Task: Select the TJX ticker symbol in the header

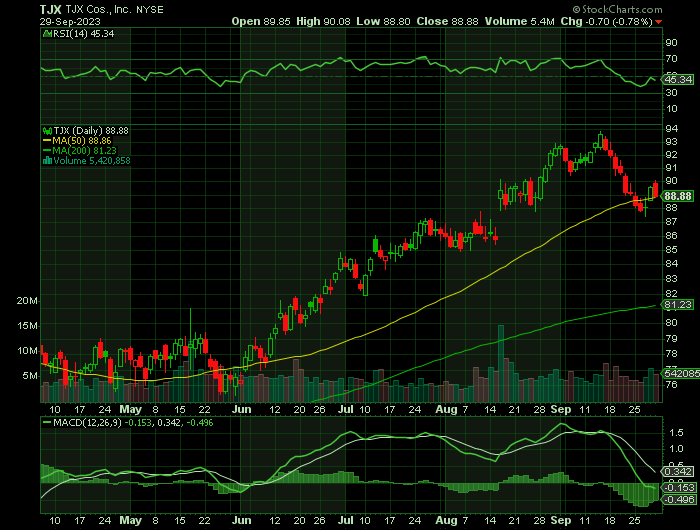Action: tap(50, 10)
